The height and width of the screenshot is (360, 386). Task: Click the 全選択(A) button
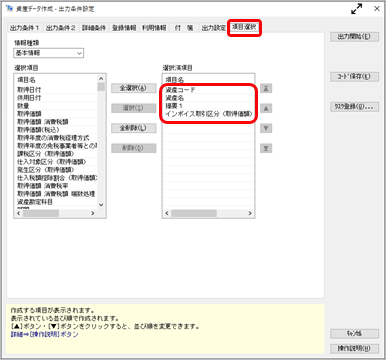click(133, 88)
